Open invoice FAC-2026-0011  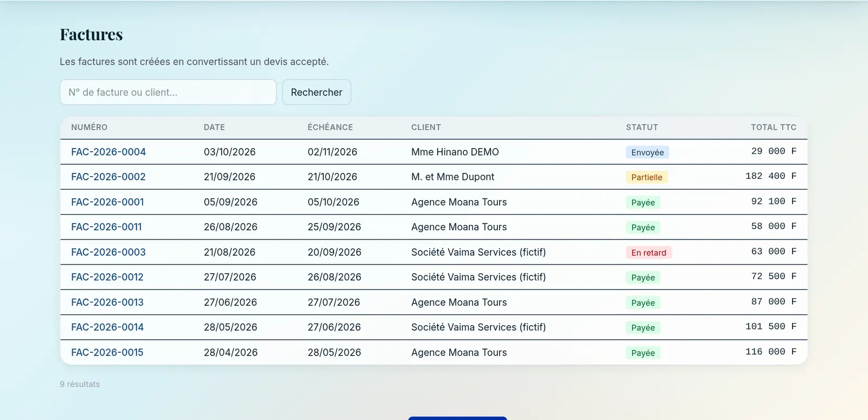tap(106, 227)
